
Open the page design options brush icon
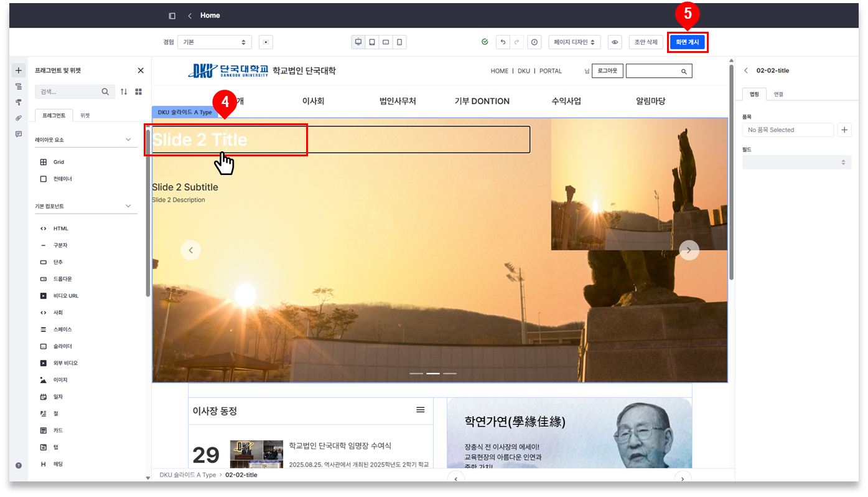coord(19,102)
